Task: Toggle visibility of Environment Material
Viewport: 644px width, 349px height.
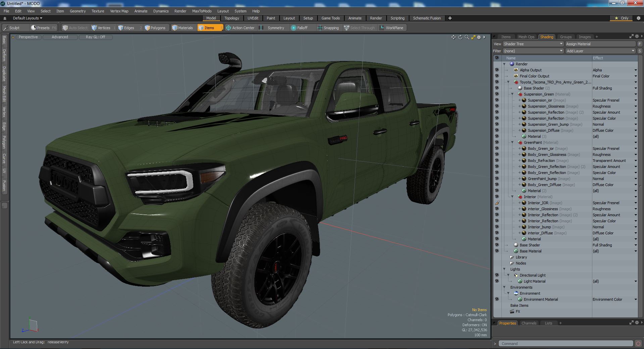Action: [497, 299]
